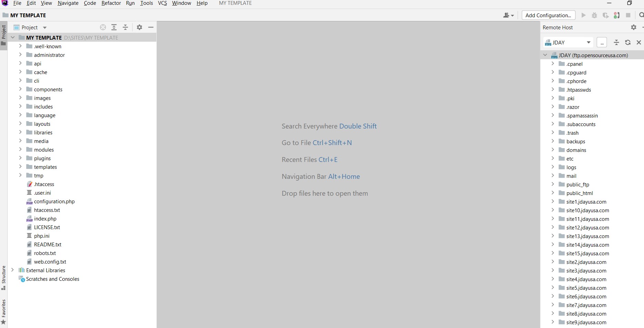Collapse all nodes in Remote Host panel
Screen dimensions: 644x328
click(616, 42)
